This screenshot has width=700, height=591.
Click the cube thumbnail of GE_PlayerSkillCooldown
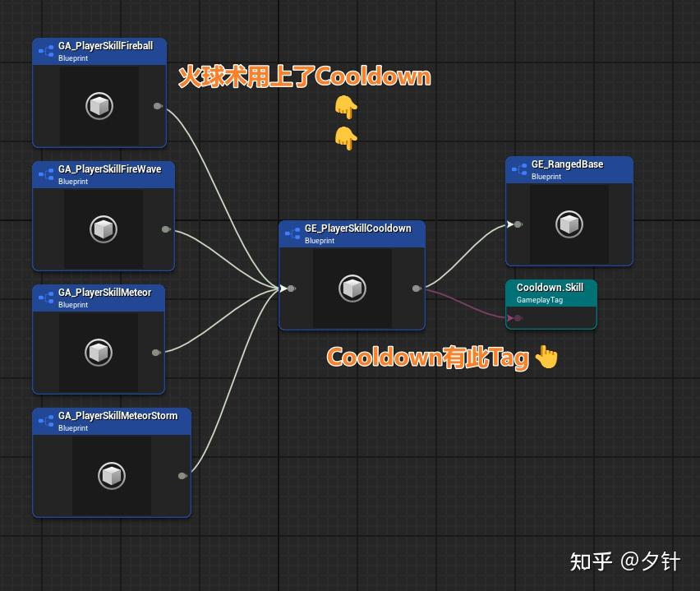[352, 289]
